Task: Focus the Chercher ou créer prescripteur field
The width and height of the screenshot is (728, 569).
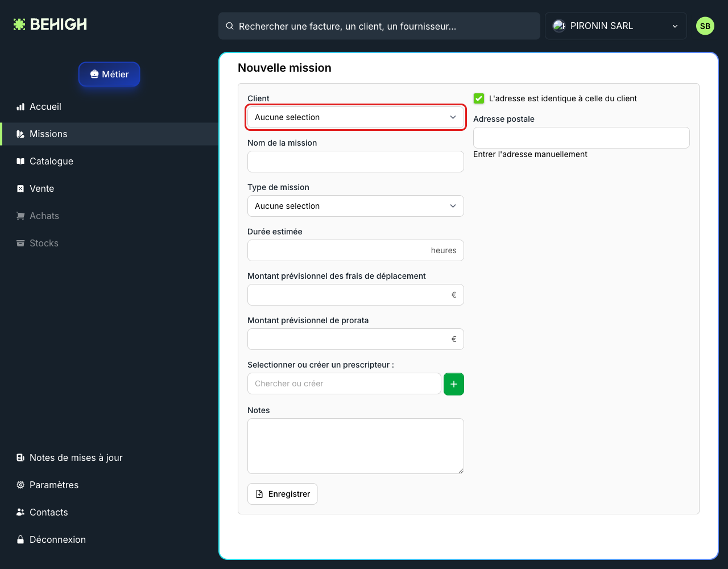Action: pos(344,384)
